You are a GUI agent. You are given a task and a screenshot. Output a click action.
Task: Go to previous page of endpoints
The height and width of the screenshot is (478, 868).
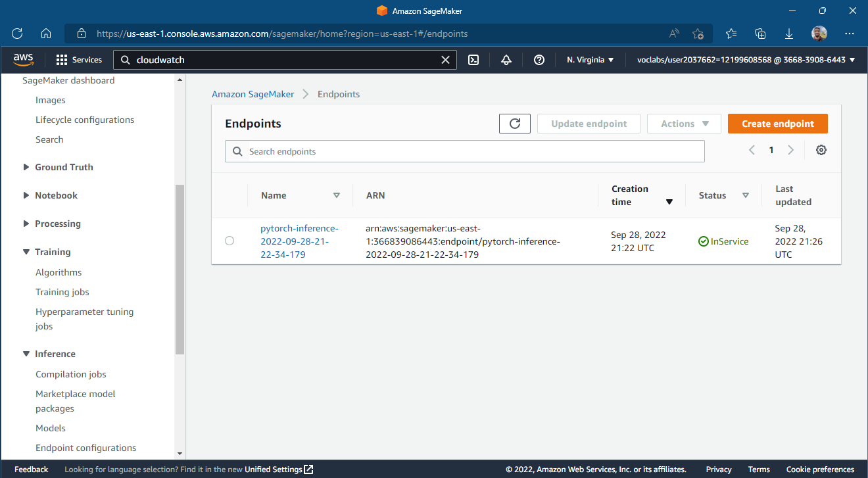752,150
